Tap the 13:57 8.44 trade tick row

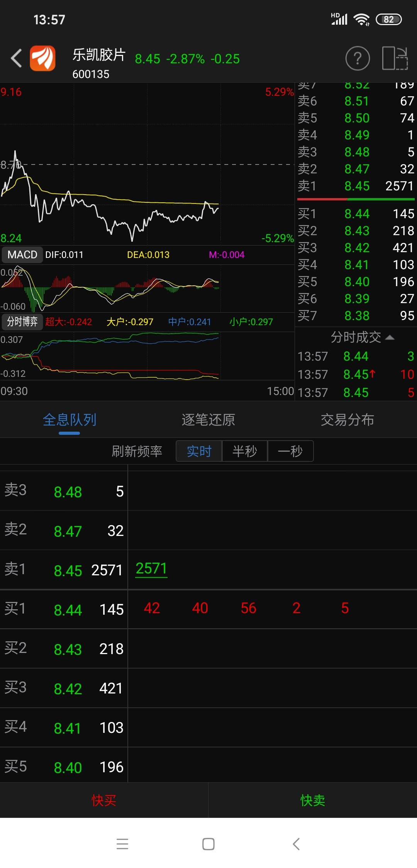(356, 356)
